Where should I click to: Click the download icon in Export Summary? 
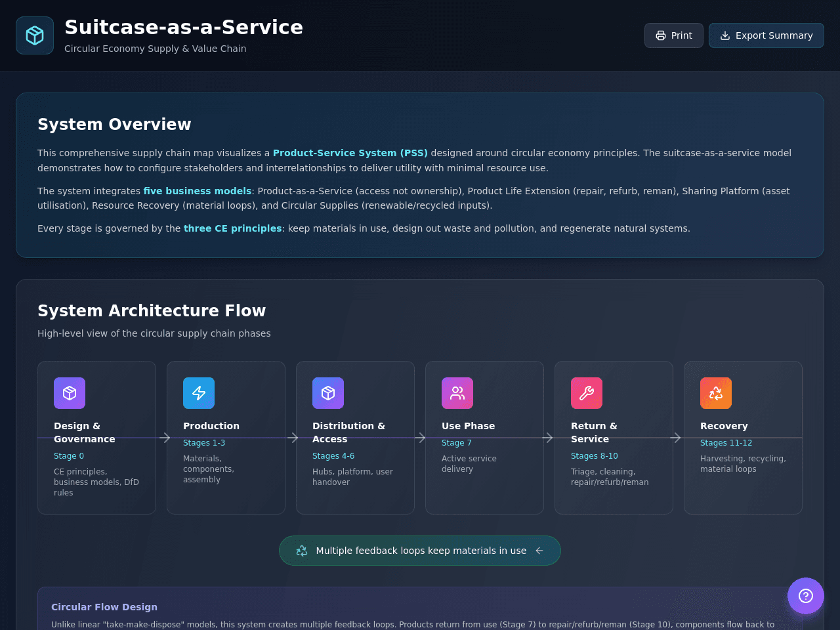(x=725, y=35)
